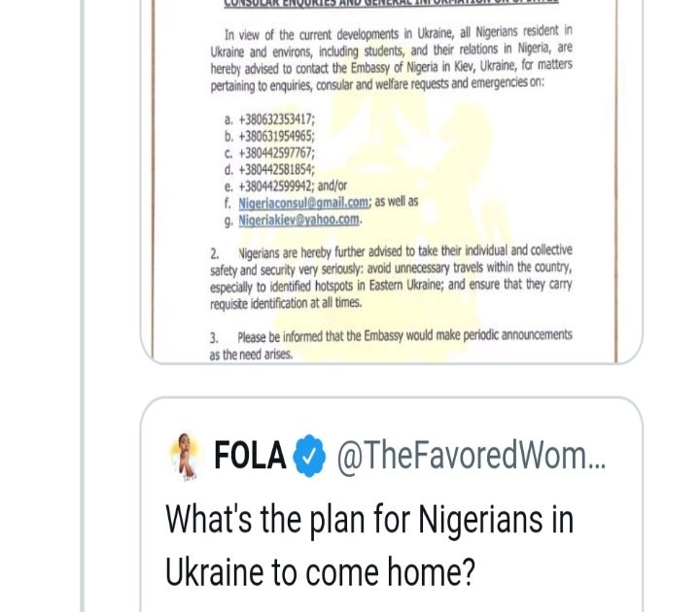The width and height of the screenshot is (700, 612).
Task: Click the 'Ukraine to come home?' text line
Action: [x=320, y=572]
